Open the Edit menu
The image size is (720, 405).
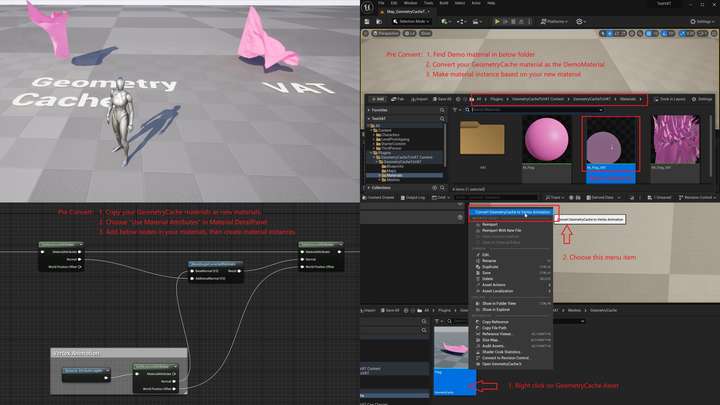(394, 3)
